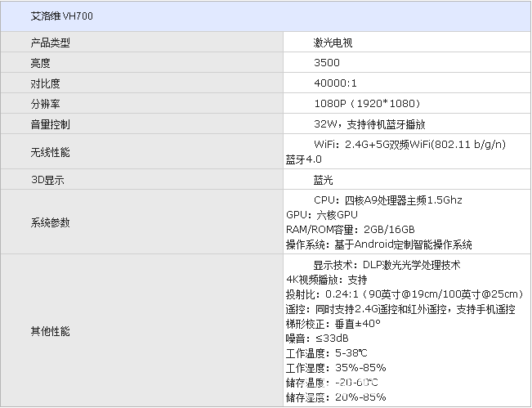Click the 蓝牙4.0 line

304,159
